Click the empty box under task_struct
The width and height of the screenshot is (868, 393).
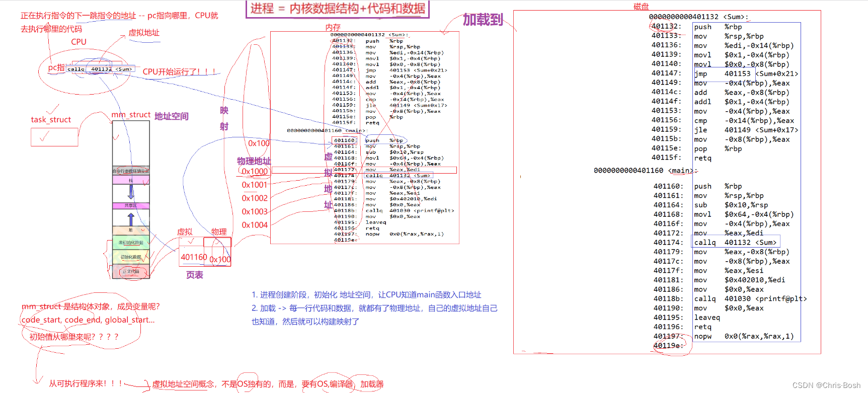click(x=54, y=137)
